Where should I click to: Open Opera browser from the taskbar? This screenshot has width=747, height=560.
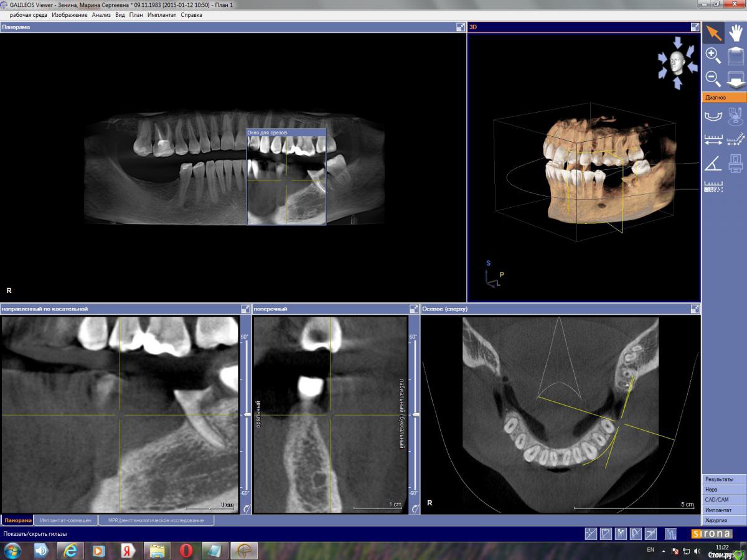point(186,551)
